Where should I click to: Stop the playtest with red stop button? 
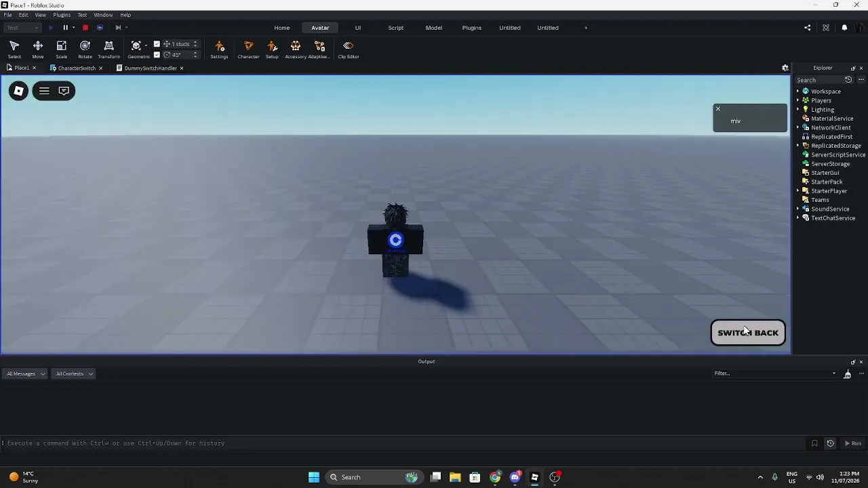(x=85, y=28)
